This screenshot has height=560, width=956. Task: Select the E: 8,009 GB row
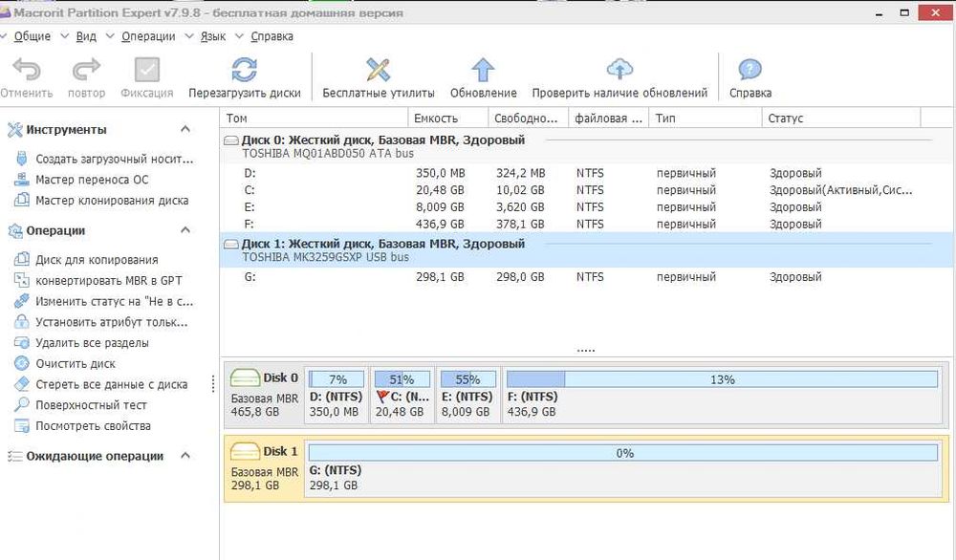point(587,207)
